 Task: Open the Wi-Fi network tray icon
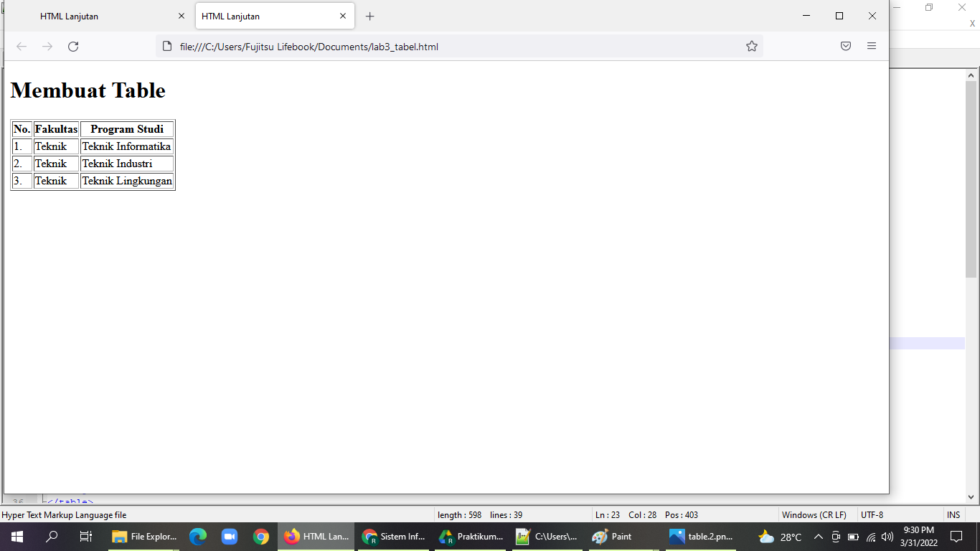(871, 537)
